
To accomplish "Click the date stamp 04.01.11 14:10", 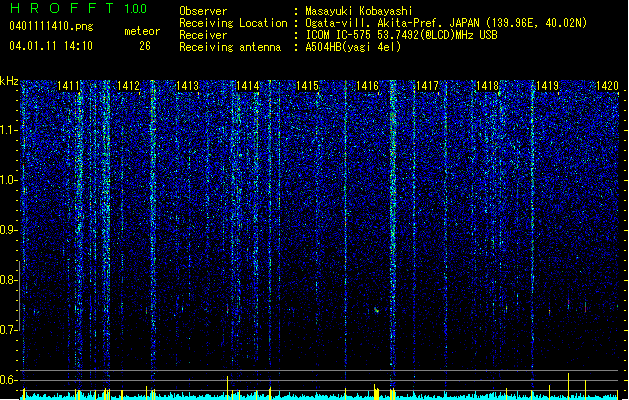I will 51,46.
